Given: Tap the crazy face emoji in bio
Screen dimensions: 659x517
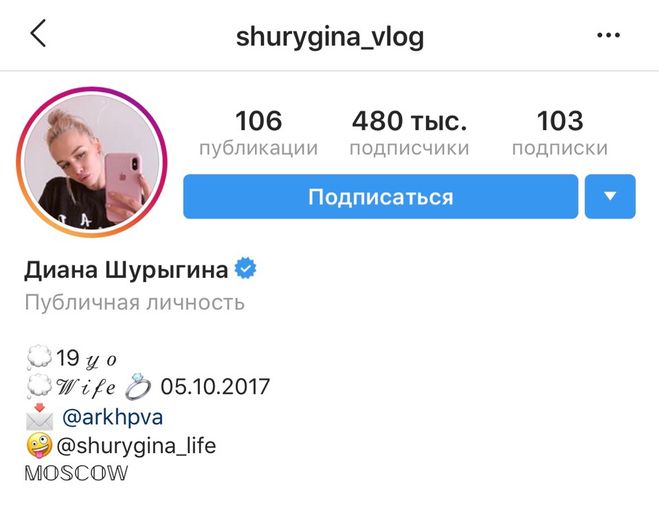Looking at the screenshot, I should pyautogui.click(x=40, y=445).
